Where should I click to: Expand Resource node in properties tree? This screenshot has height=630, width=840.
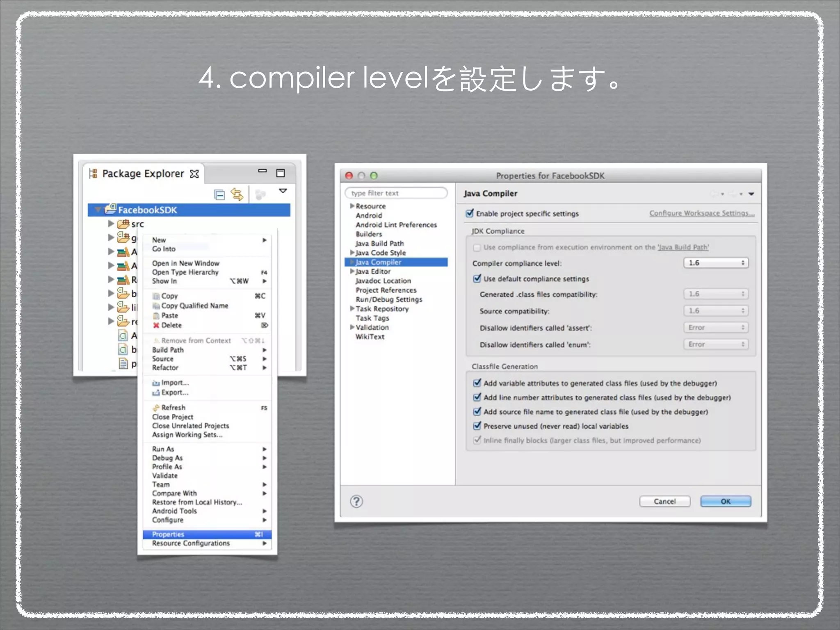(x=352, y=206)
